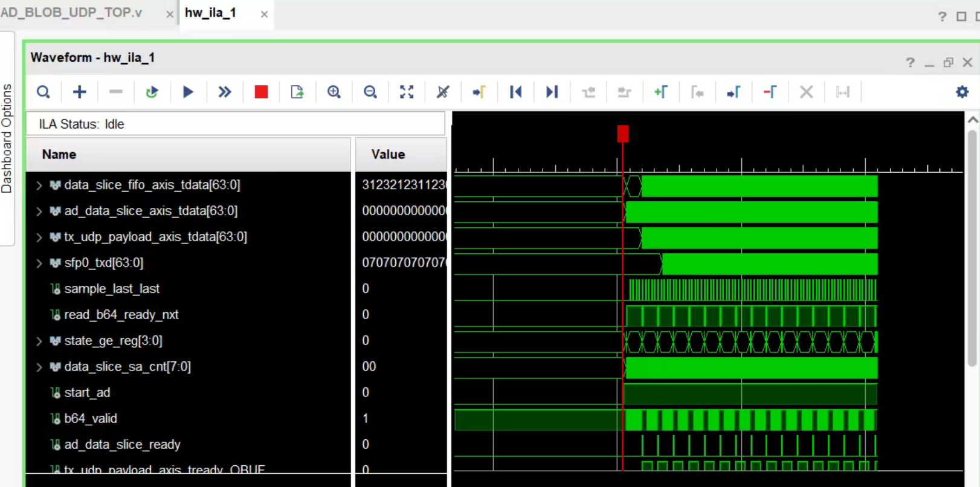The image size is (980, 487).
Task: Click the Zoom Out magnifier icon
Action: [x=370, y=92]
